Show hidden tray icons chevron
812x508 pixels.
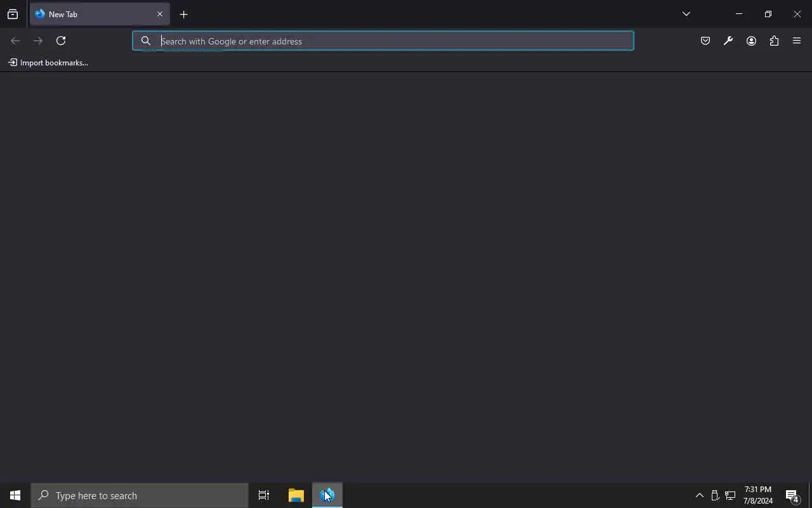700,495
